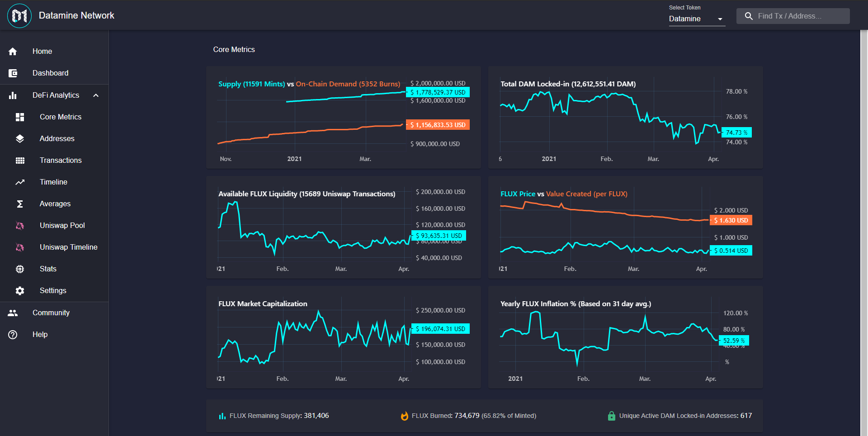
Task: Click the 52.59 % inflation value label
Action: tap(734, 341)
